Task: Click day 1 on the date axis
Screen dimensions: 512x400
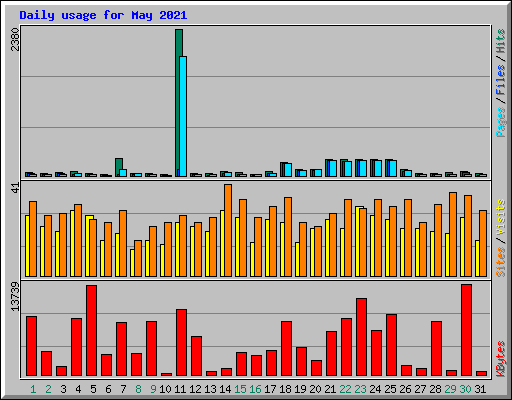Action: [33, 389]
